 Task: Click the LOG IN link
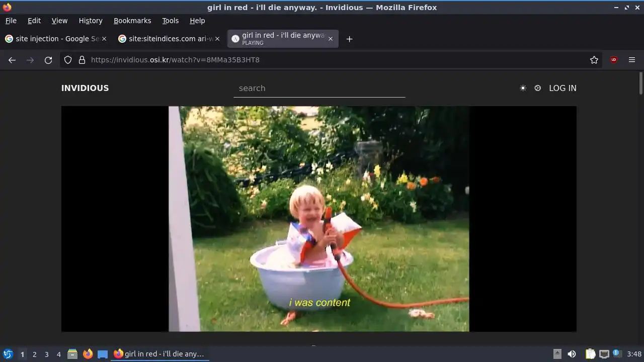click(562, 88)
